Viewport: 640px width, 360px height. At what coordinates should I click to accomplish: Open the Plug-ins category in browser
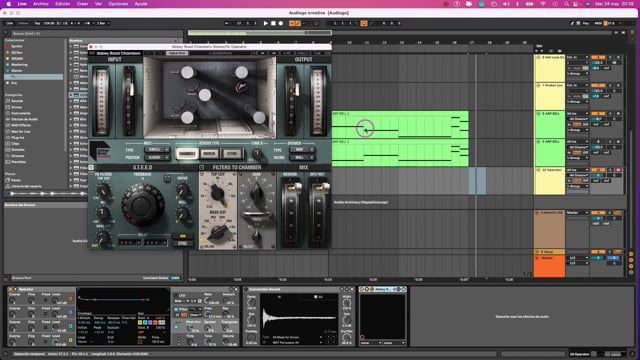click(17, 138)
